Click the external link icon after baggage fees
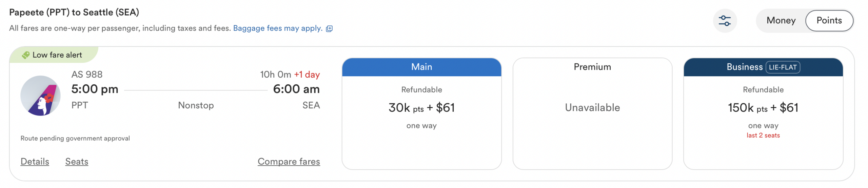The image size is (868, 188). [x=329, y=29]
